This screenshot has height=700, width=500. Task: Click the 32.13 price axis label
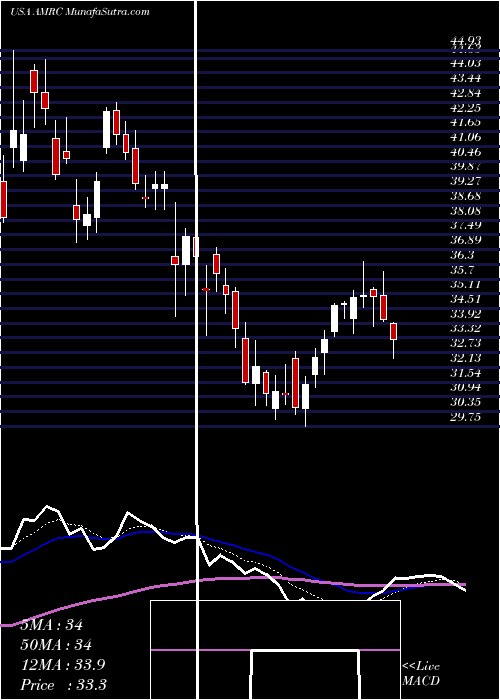[465, 358]
